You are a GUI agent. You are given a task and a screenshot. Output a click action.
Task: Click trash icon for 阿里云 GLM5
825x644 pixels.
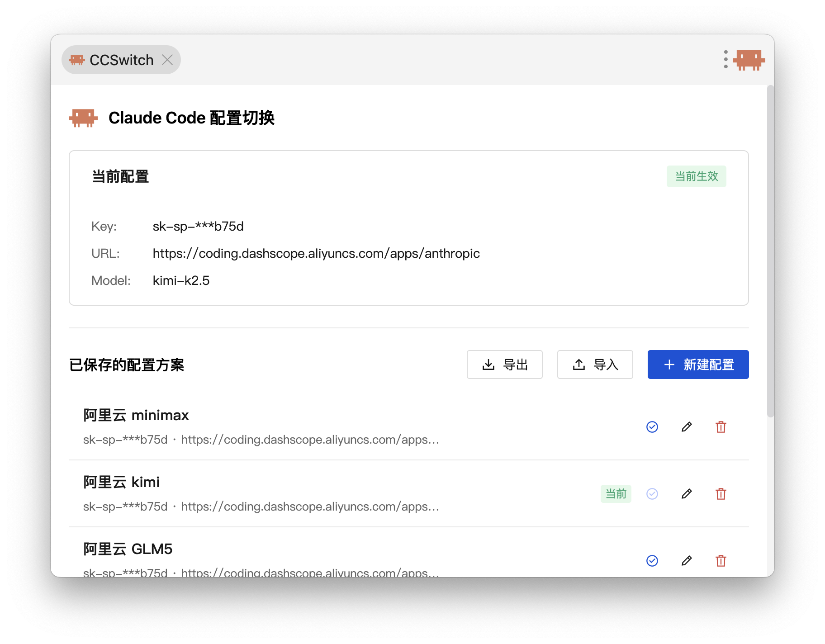point(721,561)
